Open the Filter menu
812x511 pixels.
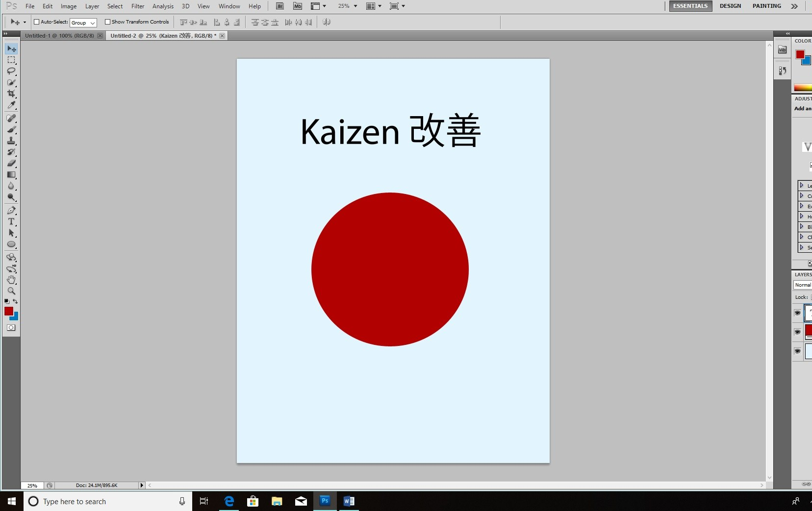pyautogui.click(x=137, y=6)
